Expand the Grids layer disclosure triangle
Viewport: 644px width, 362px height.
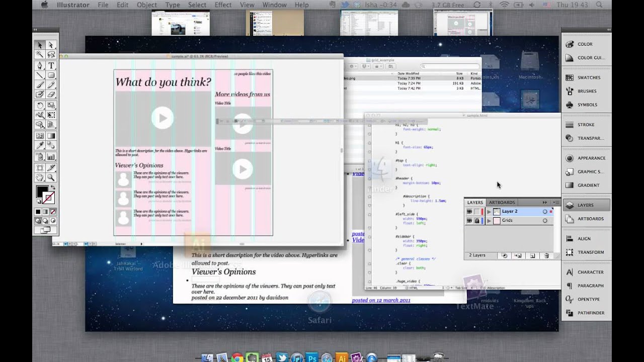click(489, 221)
